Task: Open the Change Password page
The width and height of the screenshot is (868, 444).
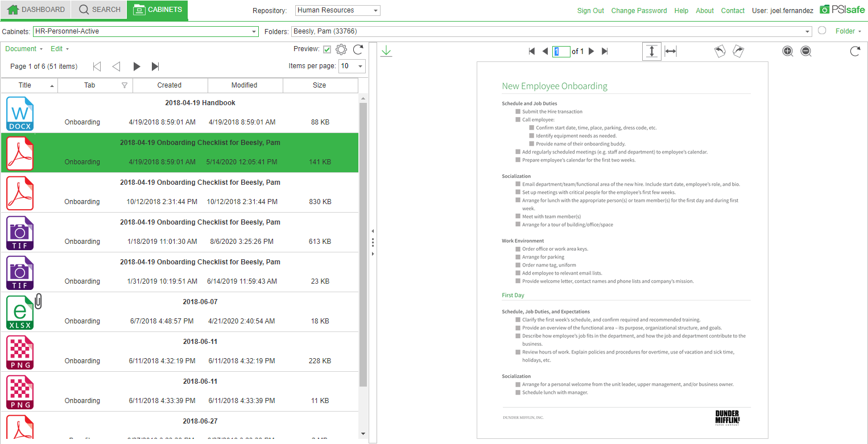Action: tap(639, 10)
